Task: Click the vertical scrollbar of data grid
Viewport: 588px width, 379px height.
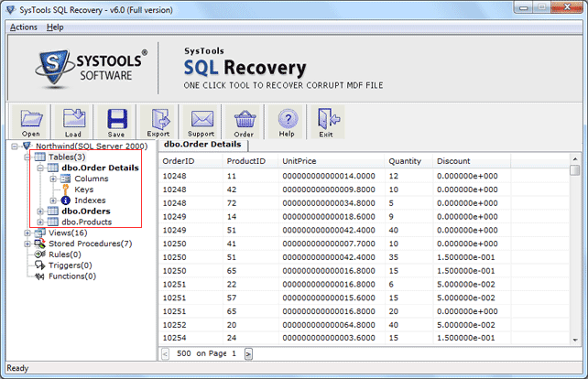Action: pyautogui.click(x=574, y=247)
